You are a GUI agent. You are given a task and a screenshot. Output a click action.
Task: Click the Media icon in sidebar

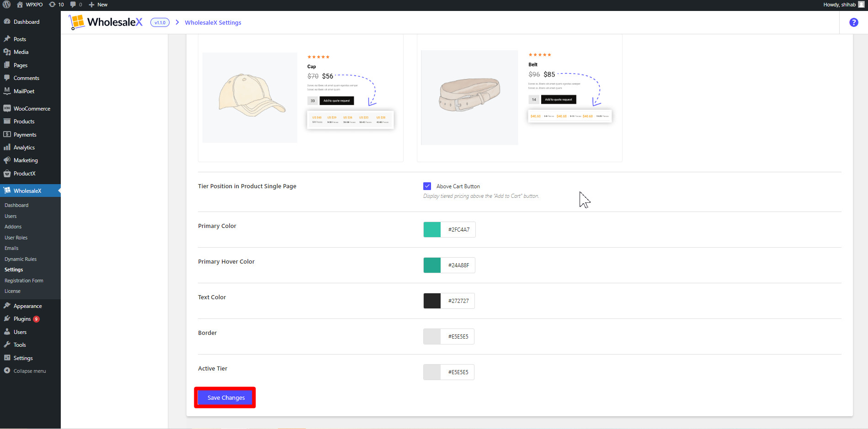(x=7, y=52)
